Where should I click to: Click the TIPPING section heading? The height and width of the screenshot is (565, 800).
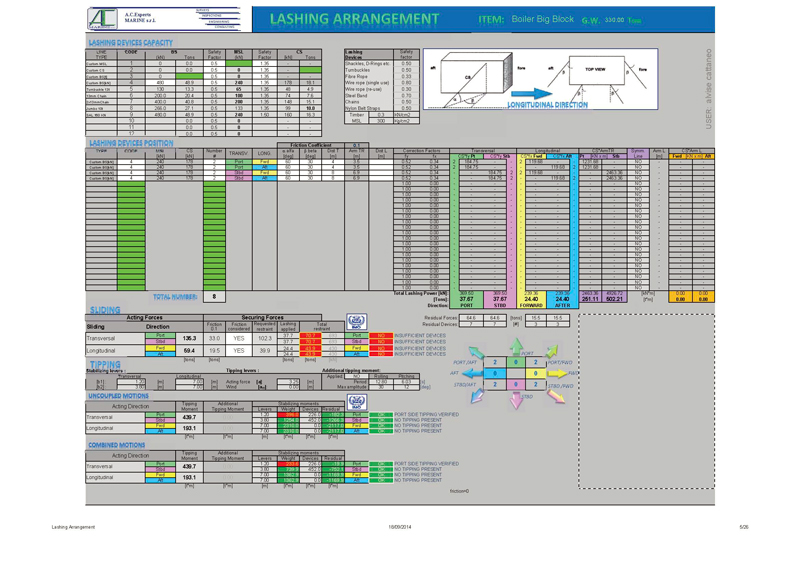pyautogui.click(x=105, y=364)
